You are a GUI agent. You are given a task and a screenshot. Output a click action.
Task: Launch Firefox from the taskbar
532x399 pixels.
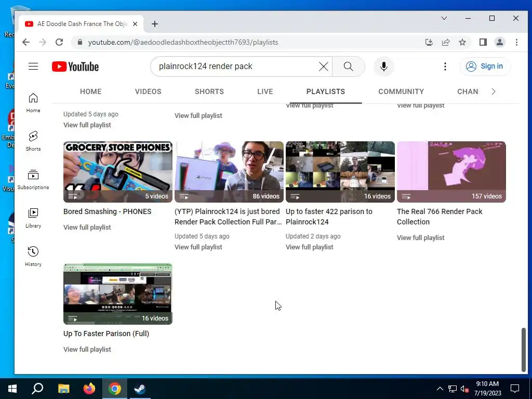click(x=89, y=389)
